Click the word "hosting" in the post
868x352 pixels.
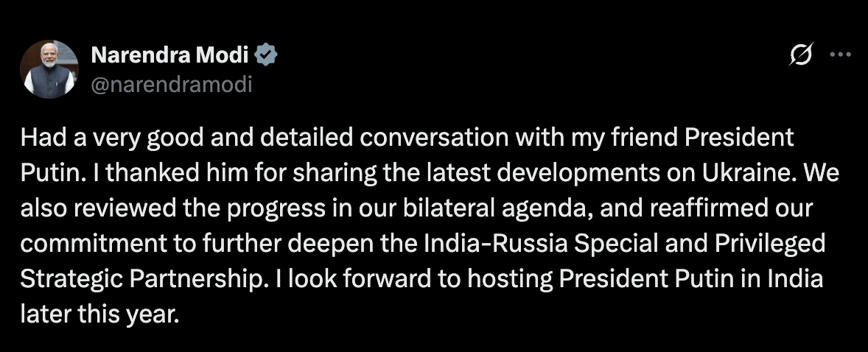pyautogui.click(x=510, y=280)
